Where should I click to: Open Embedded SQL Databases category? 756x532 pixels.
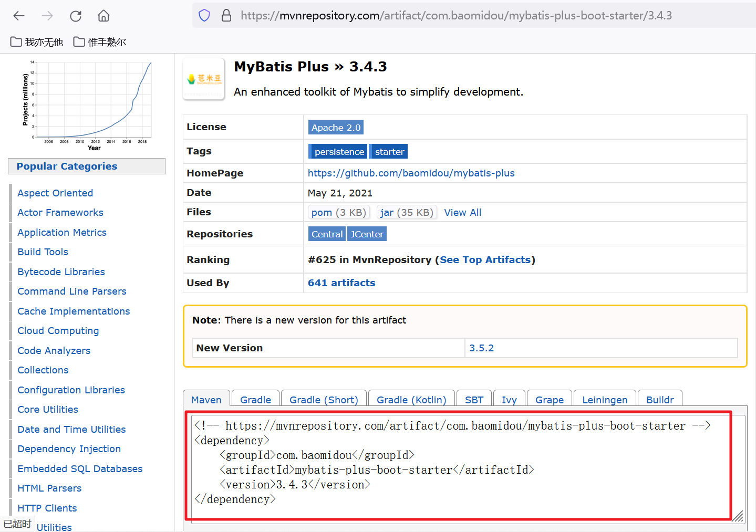click(80, 468)
